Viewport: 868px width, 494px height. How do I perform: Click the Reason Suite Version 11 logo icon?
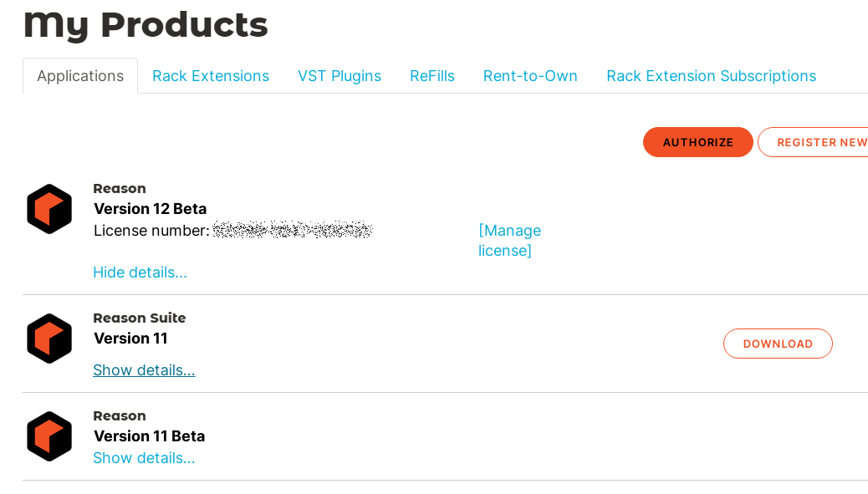(49, 339)
